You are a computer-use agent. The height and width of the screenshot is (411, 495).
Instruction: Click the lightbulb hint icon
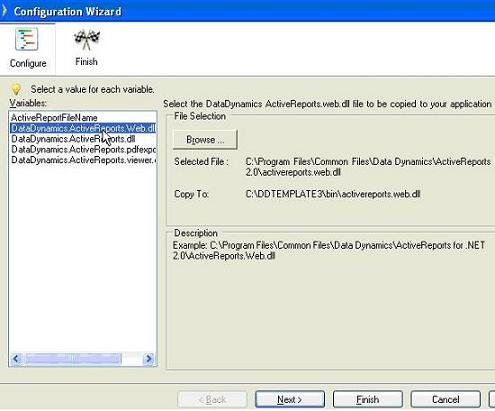click(16, 89)
